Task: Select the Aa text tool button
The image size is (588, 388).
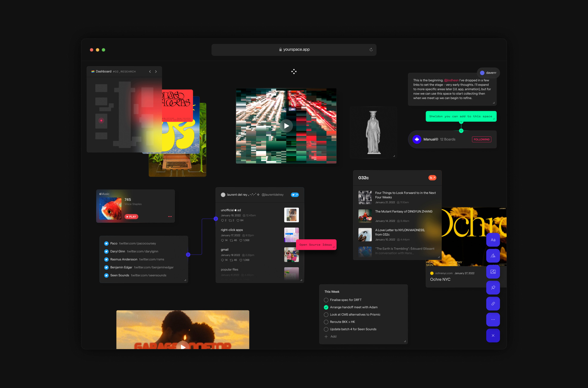Action: pos(493,240)
